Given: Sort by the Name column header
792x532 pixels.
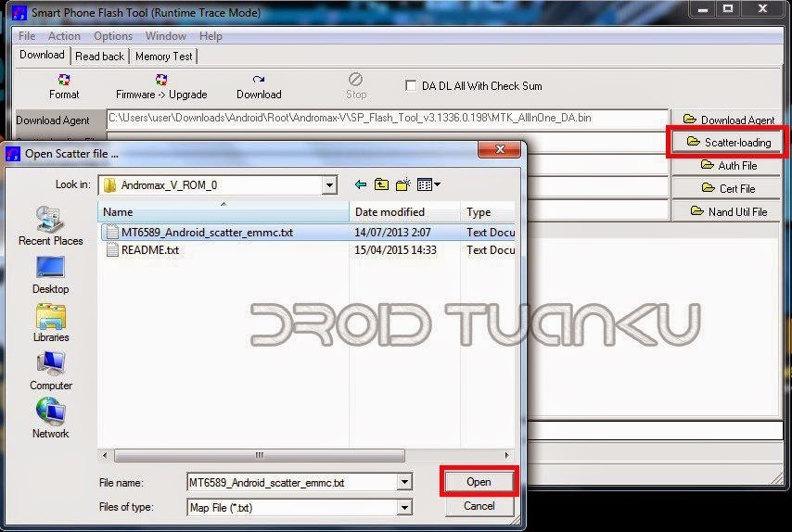Looking at the screenshot, I should (223, 211).
